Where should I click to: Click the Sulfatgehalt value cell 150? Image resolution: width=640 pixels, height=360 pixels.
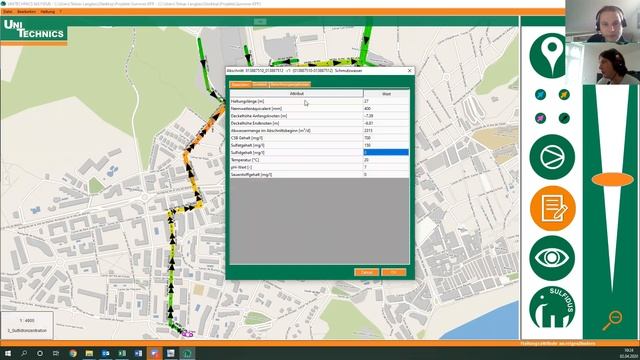tap(386, 145)
